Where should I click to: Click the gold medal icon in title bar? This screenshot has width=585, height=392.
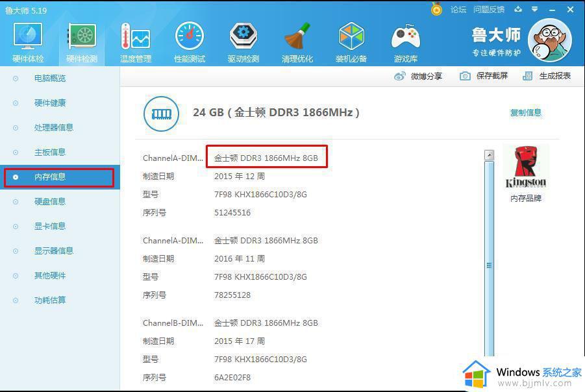coord(436,9)
